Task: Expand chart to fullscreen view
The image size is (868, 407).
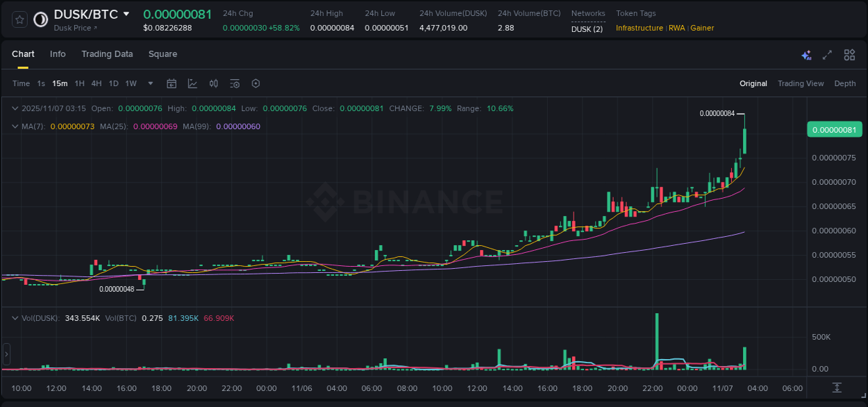Action: click(827, 54)
